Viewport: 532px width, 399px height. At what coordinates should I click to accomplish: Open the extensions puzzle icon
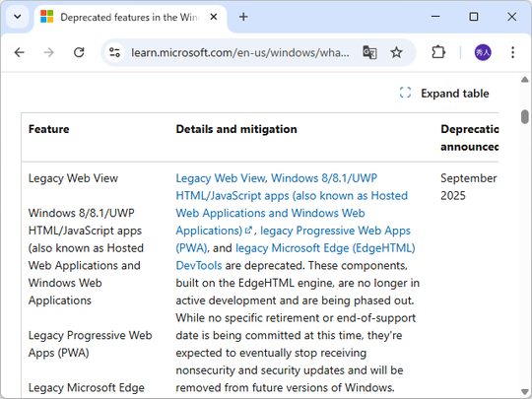pos(438,52)
